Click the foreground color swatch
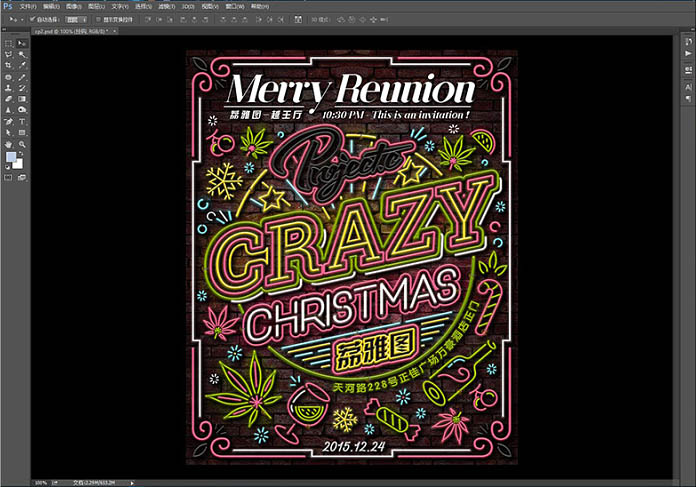 pyautogui.click(x=11, y=158)
